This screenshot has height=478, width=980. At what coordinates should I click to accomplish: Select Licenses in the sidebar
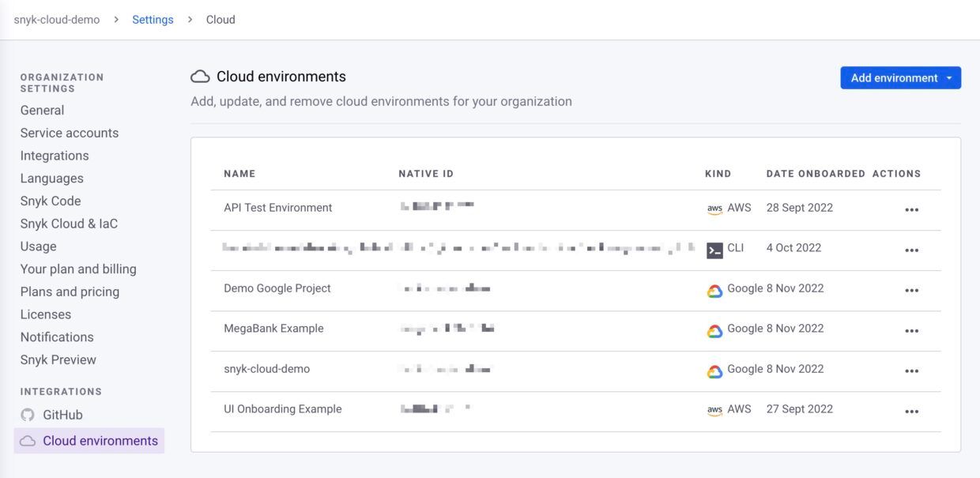click(47, 314)
